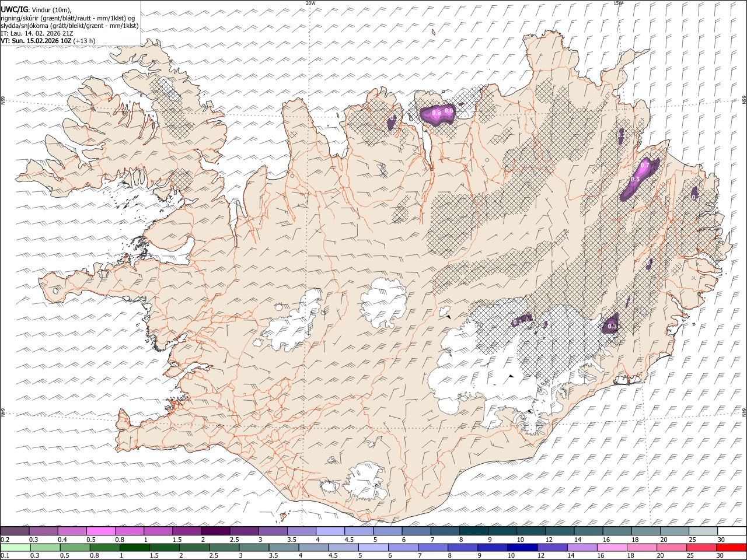Pick upper-row light gray swatch starting at 25

click(703, 531)
